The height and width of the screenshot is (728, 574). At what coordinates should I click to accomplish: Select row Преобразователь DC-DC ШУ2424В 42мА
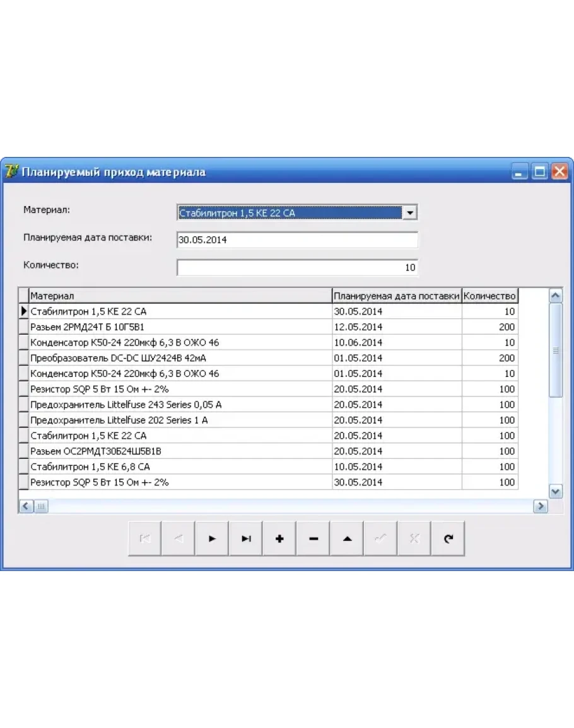[x=180, y=358]
